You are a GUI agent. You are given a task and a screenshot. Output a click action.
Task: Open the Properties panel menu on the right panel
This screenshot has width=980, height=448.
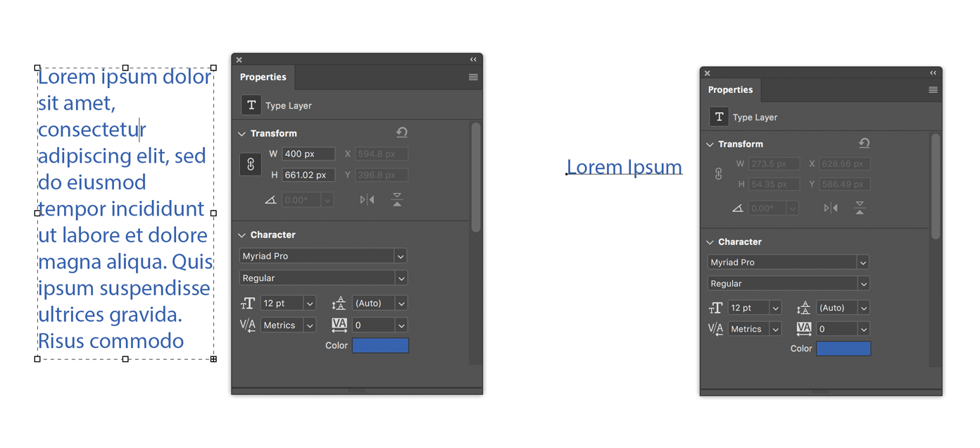933,89
